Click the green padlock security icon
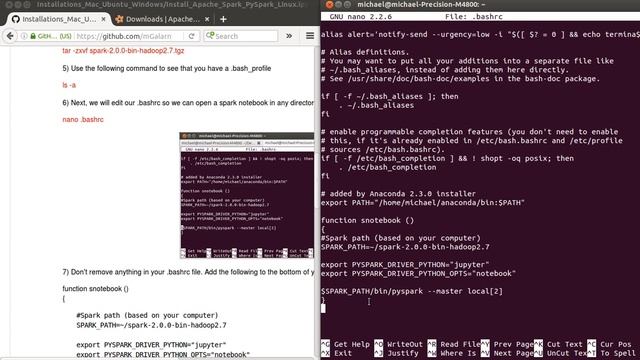This screenshot has height=360, width=640. pos(33,36)
